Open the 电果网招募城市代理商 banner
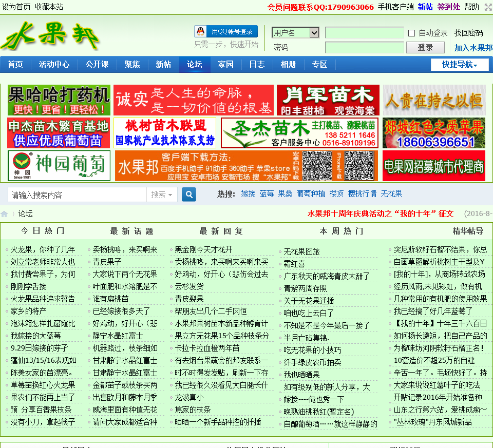Image resolution: width=493 pixels, height=448 pixels. coord(434,166)
